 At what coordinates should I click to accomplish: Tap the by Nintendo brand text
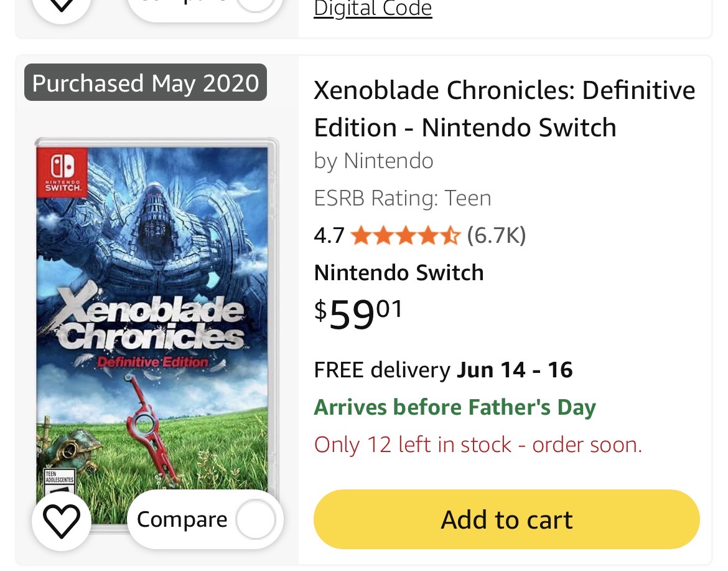(x=374, y=161)
